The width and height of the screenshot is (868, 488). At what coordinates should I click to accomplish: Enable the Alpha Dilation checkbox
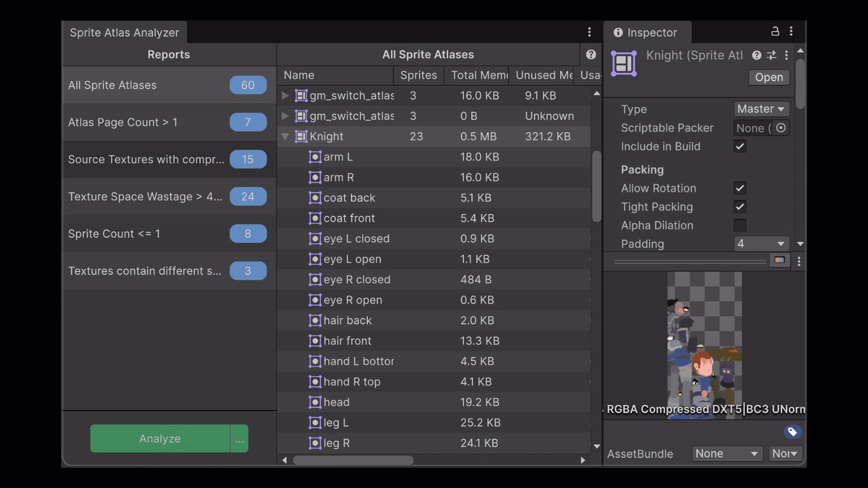(x=740, y=225)
